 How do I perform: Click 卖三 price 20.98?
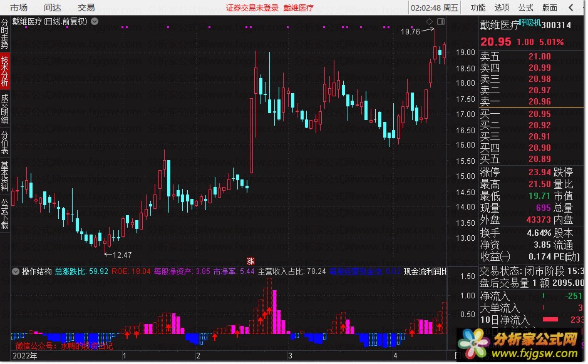coord(540,79)
